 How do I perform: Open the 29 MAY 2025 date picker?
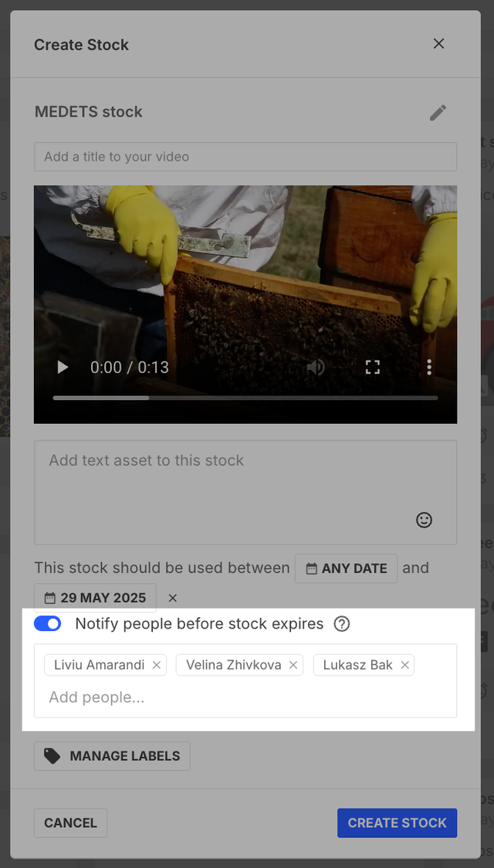(x=95, y=598)
